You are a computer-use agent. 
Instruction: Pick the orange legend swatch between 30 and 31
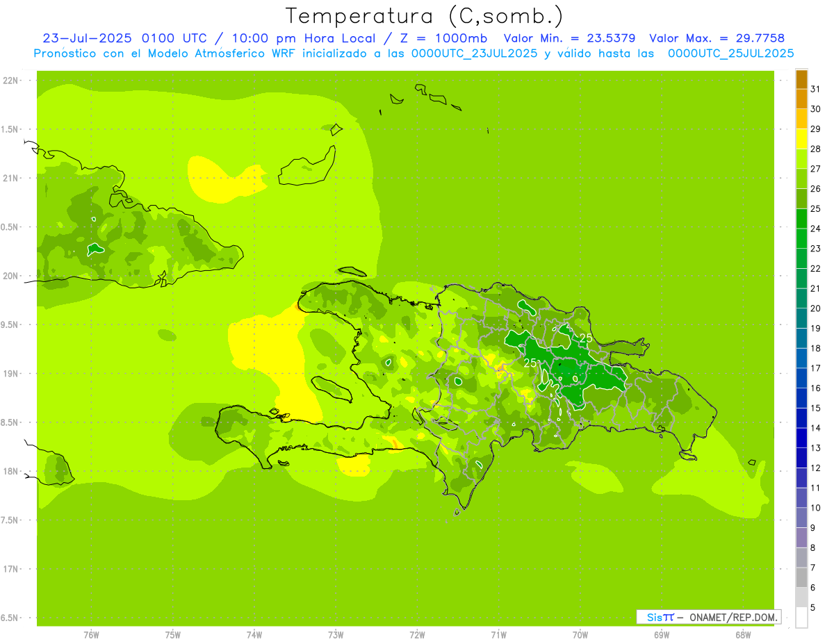[x=801, y=99]
